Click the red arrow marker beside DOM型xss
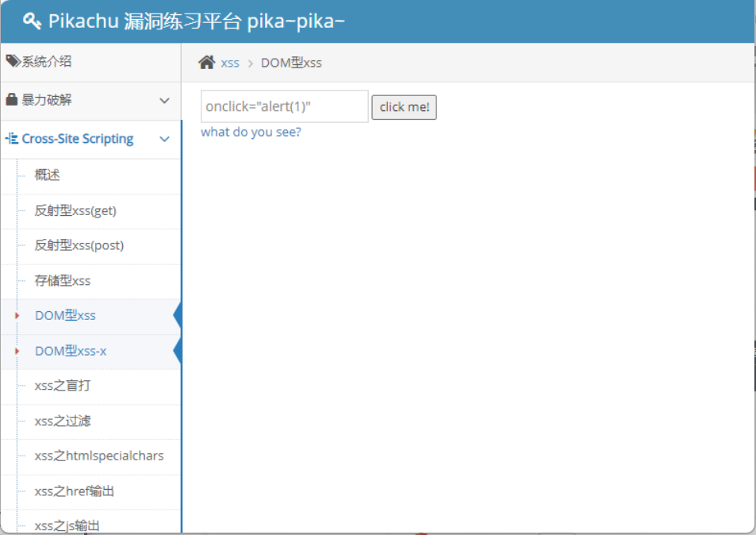Image resolution: width=756 pixels, height=535 pixels. [17, 315]
